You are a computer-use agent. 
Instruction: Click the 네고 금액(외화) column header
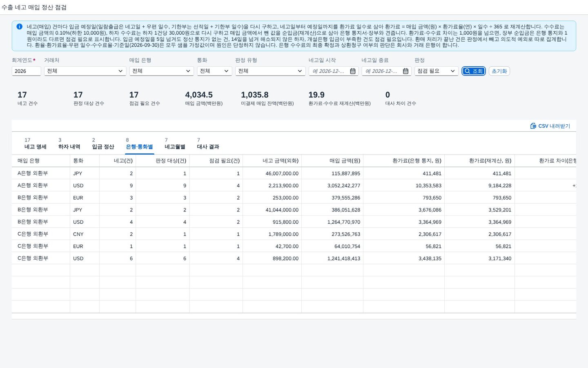(x=272, y=161)
